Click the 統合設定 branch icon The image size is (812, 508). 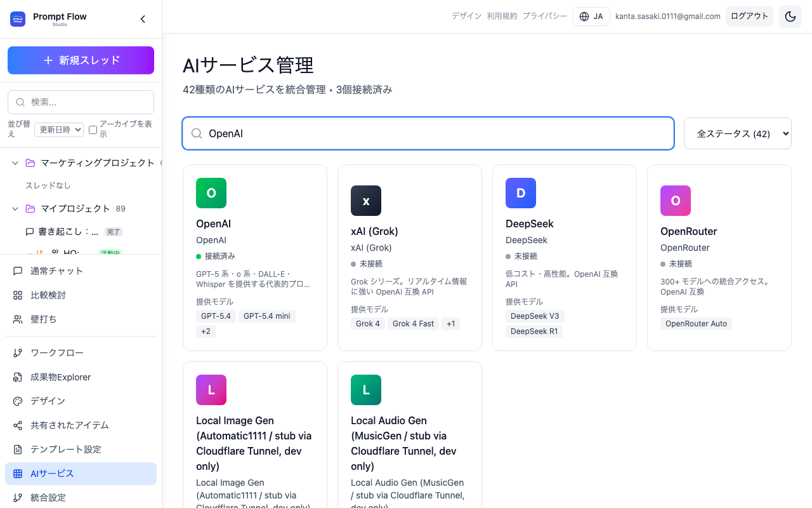(18, 498)
